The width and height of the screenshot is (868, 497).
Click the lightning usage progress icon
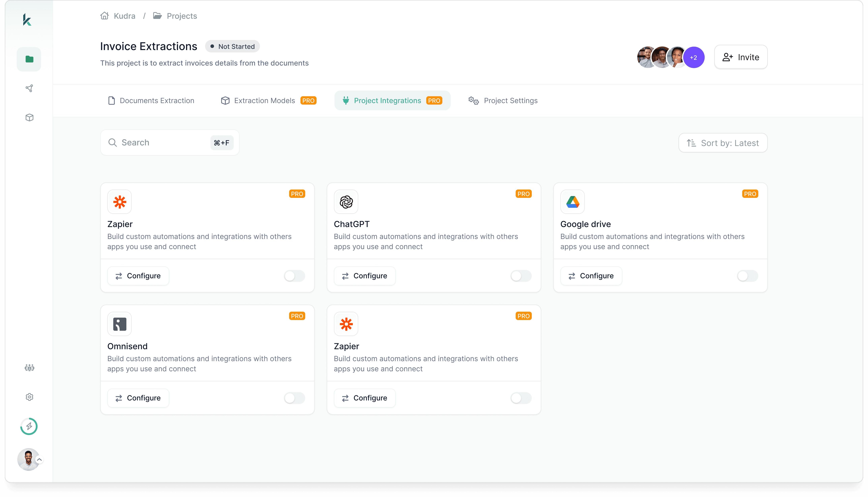[29, 426]
